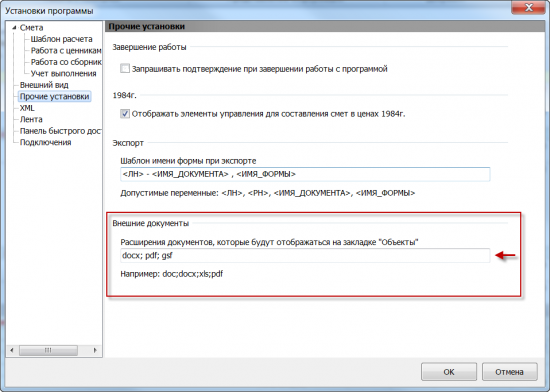The width and height of the screenshot is (550, 392).
Task: Enable confirmation on program exit checkbox
Action: [x=125, y=68]
